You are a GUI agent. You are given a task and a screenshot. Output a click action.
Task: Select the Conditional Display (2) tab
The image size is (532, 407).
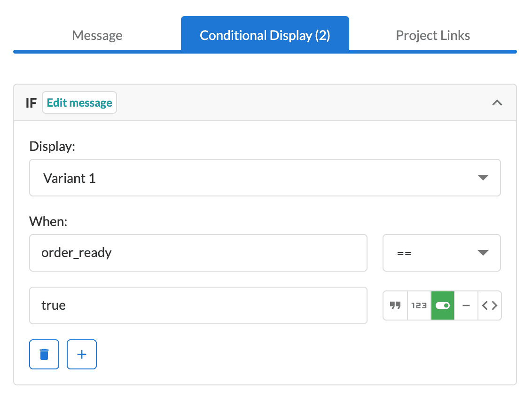pyautogui.click(x=265, y=35)
